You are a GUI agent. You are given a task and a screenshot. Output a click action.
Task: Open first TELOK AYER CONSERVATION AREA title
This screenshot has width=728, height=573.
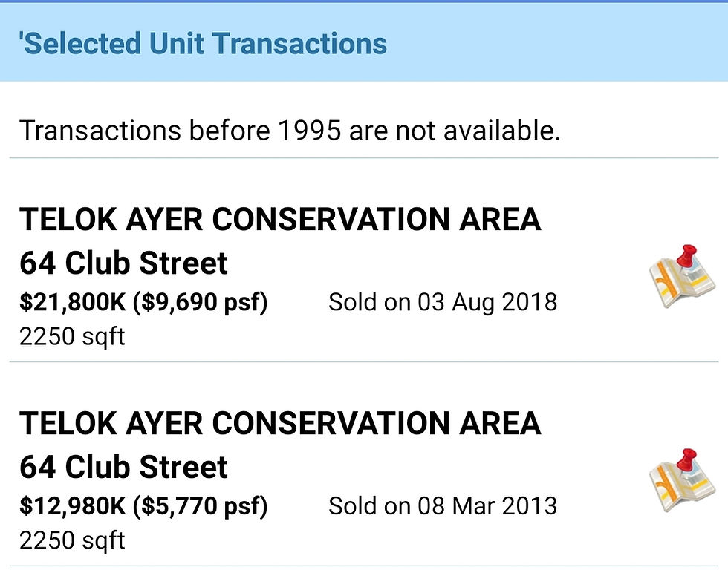pos(280,219)
